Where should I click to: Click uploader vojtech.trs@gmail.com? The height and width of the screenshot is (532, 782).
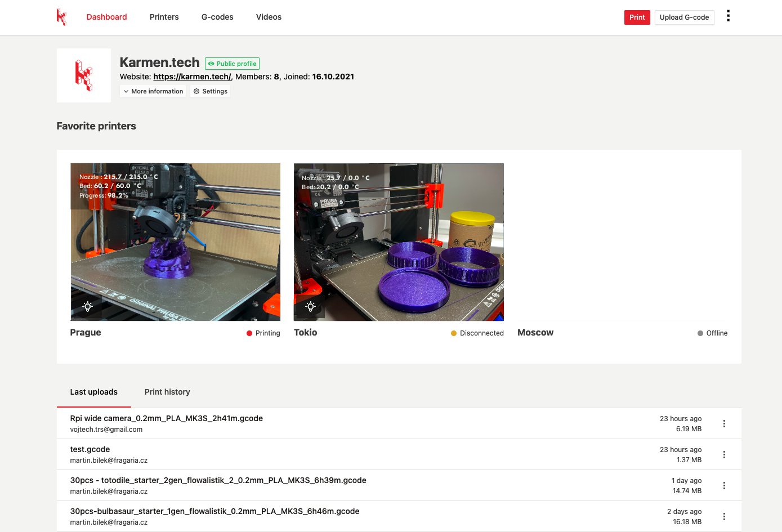click(x=106, y=430)
